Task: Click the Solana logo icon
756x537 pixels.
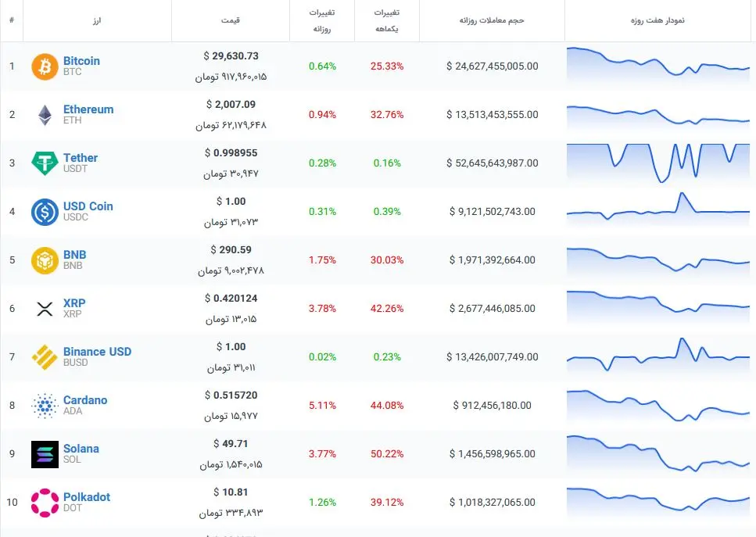Action: [x=45, y=454]
